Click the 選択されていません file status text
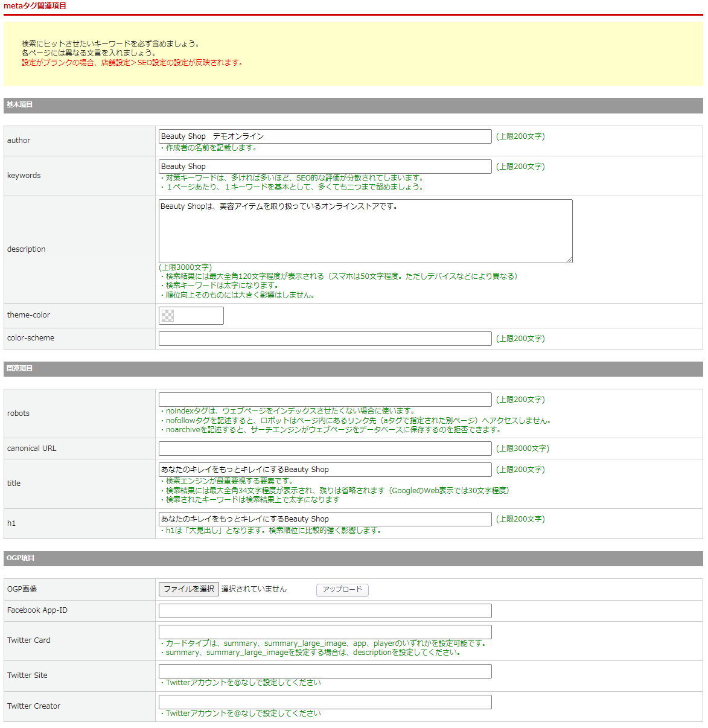Viewport: 708px width, 728px height. pyautogui.click(x=254, y=589)
